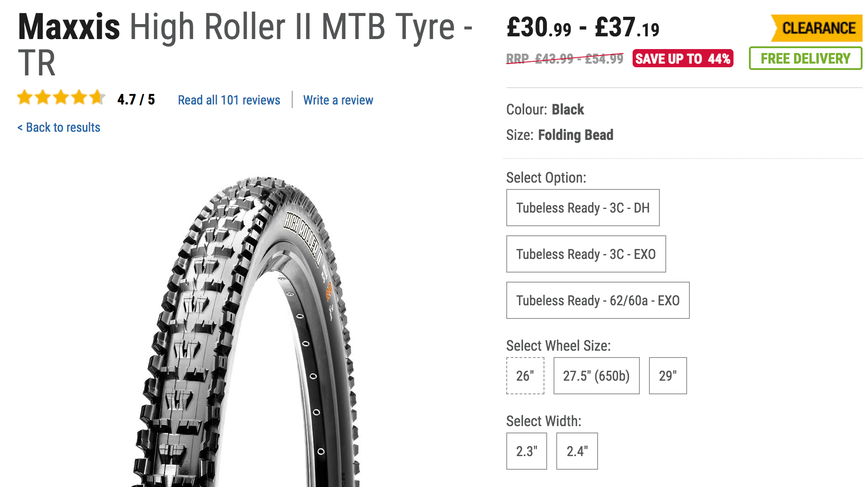The width and height of the screenshot is (868, 487).
Task: Pick the 2.3" tyre width
Action: (x=526, y=451)
